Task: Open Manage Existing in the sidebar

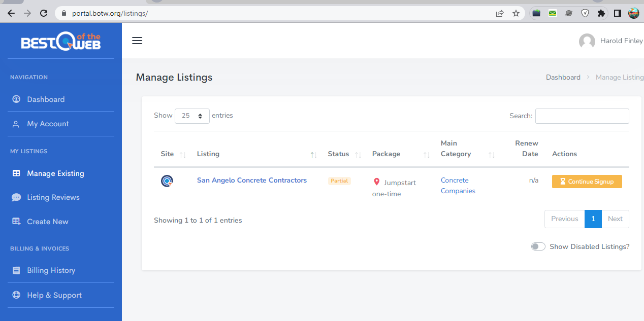Action: pos(55,173)
